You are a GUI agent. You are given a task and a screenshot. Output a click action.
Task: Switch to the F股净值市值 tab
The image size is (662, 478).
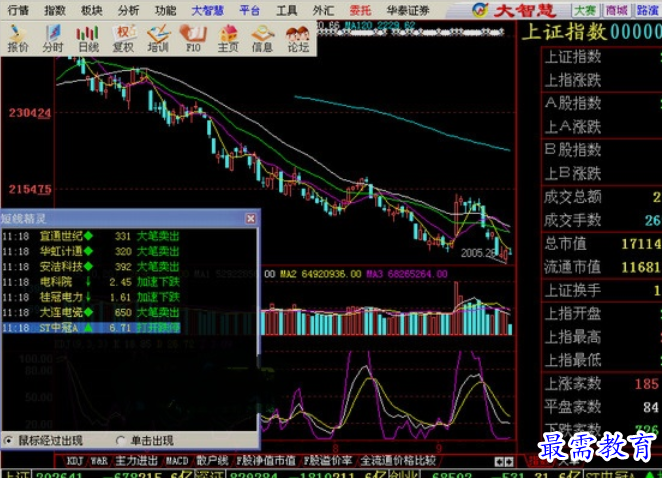pyautogui.click(x=266, y=461)
